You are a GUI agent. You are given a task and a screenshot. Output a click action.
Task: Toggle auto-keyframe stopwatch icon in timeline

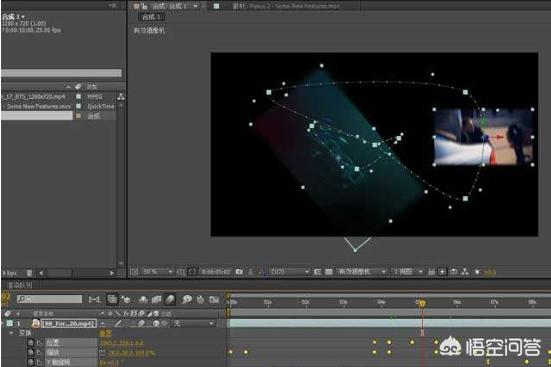pyautogui.click(x=200, y=300)
